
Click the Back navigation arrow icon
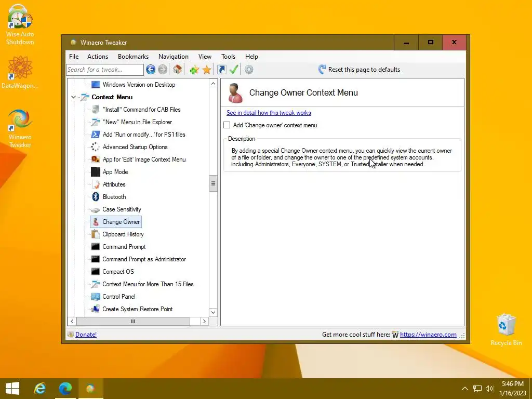coord(151,70)
